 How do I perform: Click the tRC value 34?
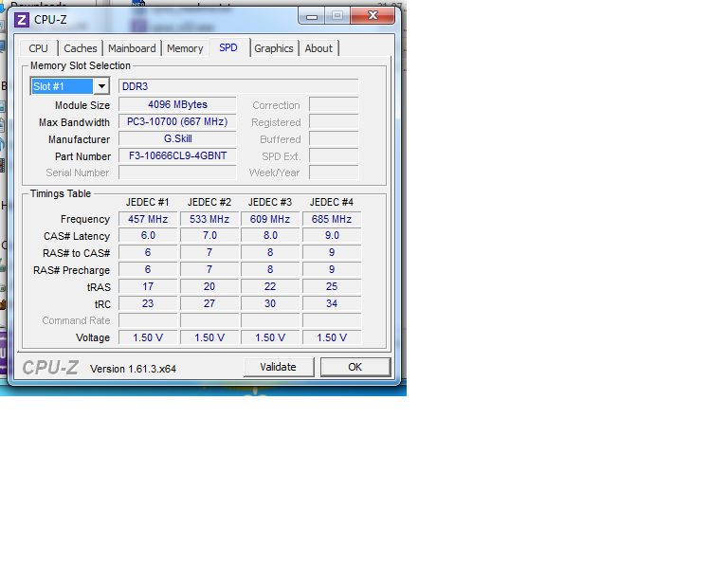(x=332, y=303)
